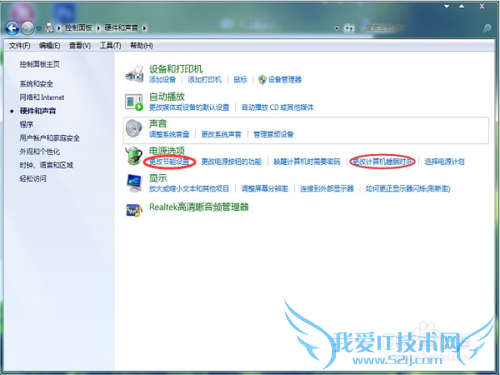500x375 pixels.
Task: Click the refresh icon in address bar
Action: click(349, 28)
